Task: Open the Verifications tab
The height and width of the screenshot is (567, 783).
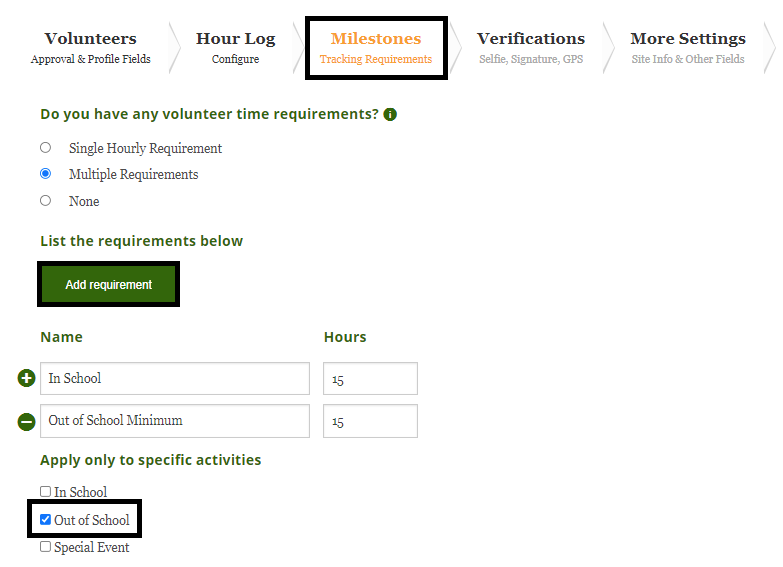Action: (530, 47)
